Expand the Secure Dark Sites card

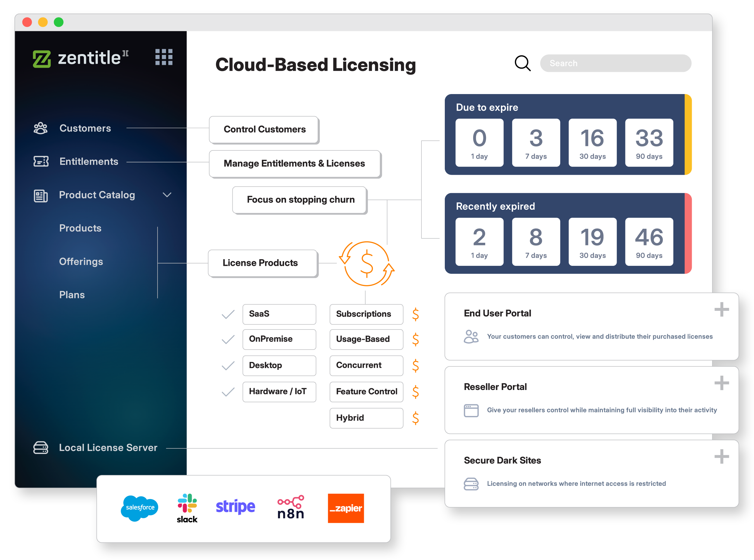722,456
